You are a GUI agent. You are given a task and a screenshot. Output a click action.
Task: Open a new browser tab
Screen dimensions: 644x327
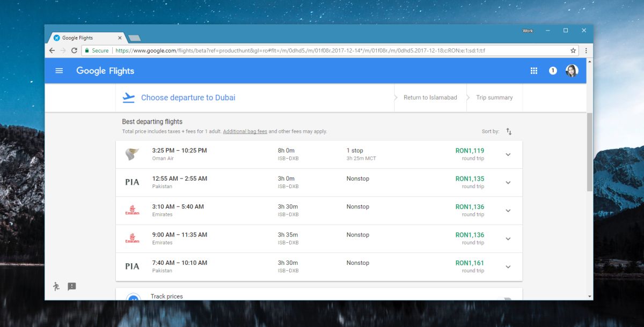coord(134,38)
